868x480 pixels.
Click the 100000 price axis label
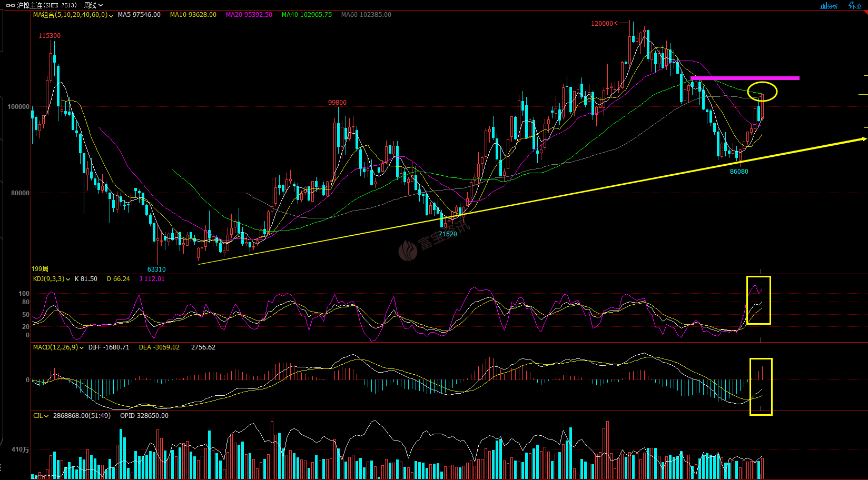point(18,107)
